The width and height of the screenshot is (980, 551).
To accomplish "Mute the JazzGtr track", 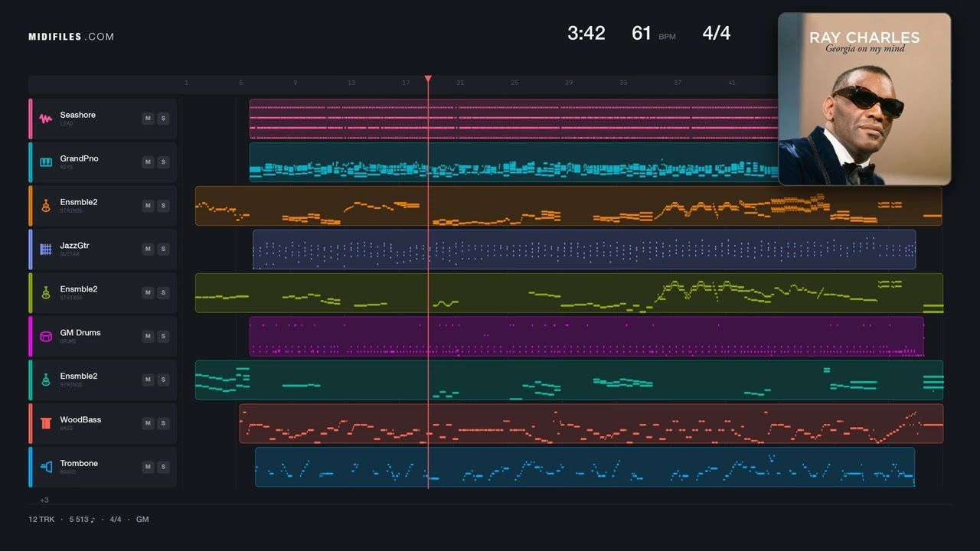I will [x=148, y=249].
